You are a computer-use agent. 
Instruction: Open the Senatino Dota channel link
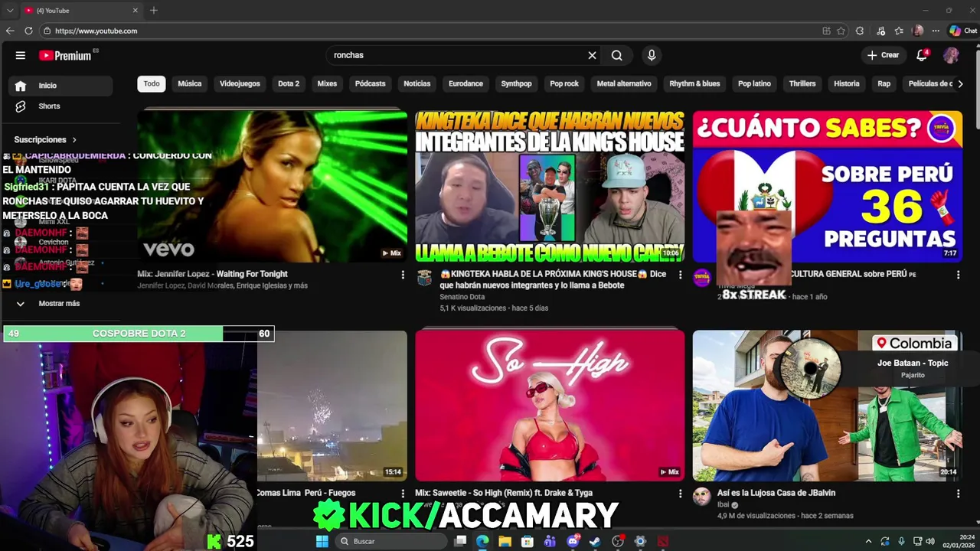point(462,297)
